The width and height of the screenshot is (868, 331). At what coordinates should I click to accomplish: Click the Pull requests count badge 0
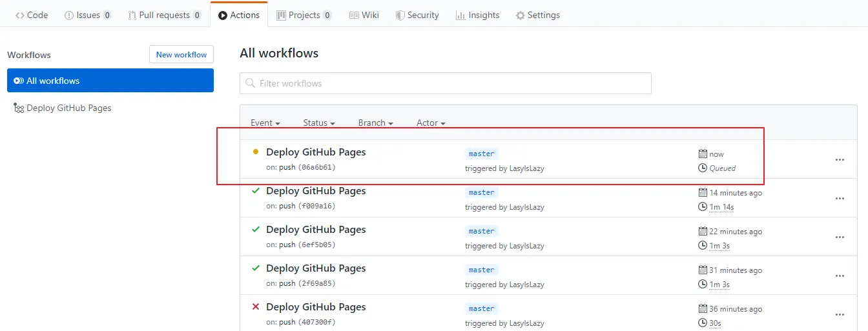tap(197, 15)
